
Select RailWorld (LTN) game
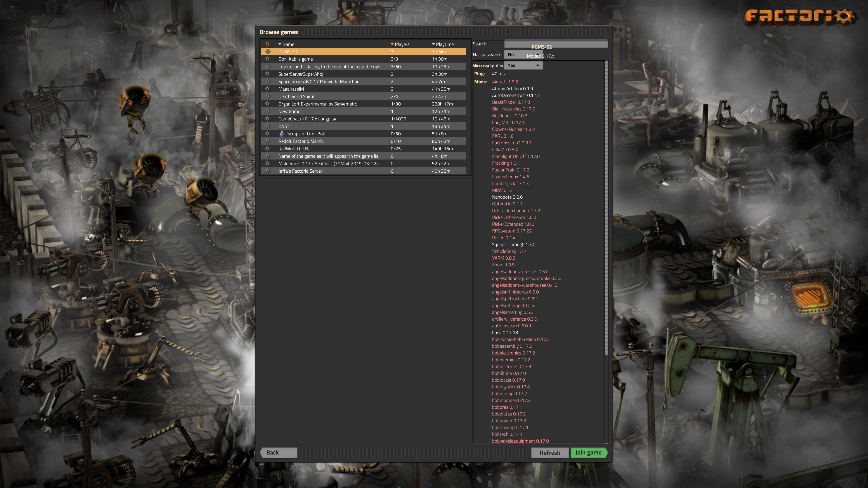tap(363, 148)
